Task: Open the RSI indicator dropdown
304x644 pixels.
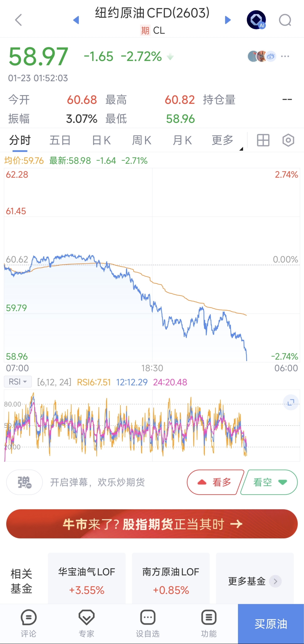Action: [x=18, y=382]
